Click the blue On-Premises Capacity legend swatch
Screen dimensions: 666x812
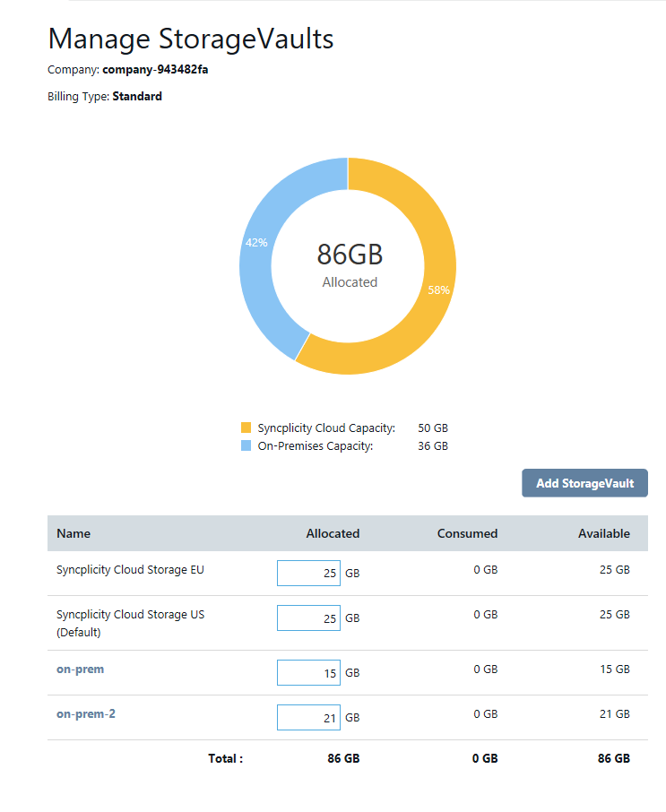tap(246, 445)
